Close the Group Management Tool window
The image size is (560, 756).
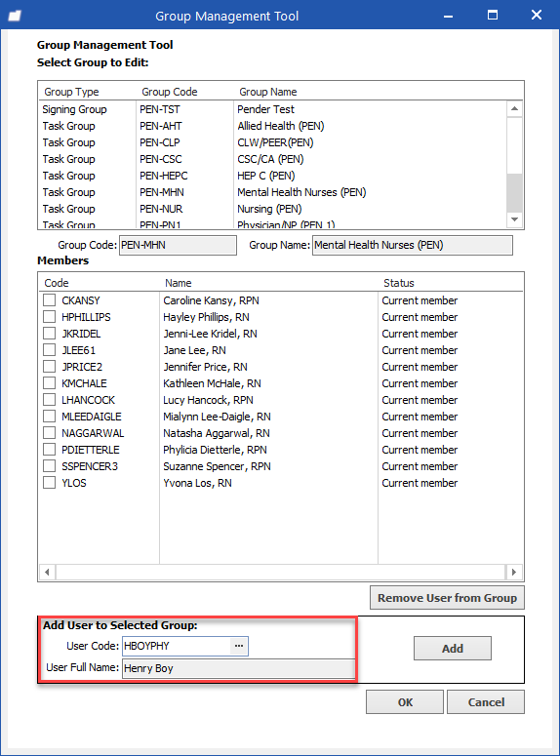pyautogui.click(x=537, y=16)
